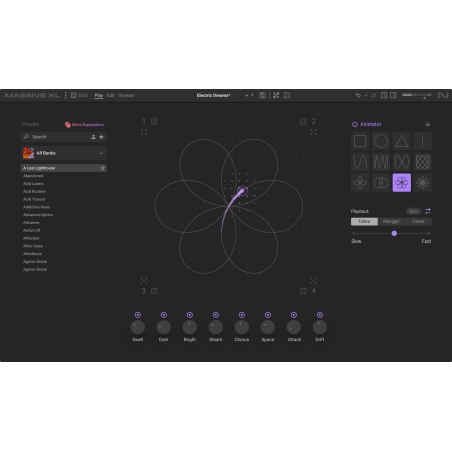Viewport: 452px width, 452px height.
Task: Select the triangle animator shape
Action: click(402, 141)
